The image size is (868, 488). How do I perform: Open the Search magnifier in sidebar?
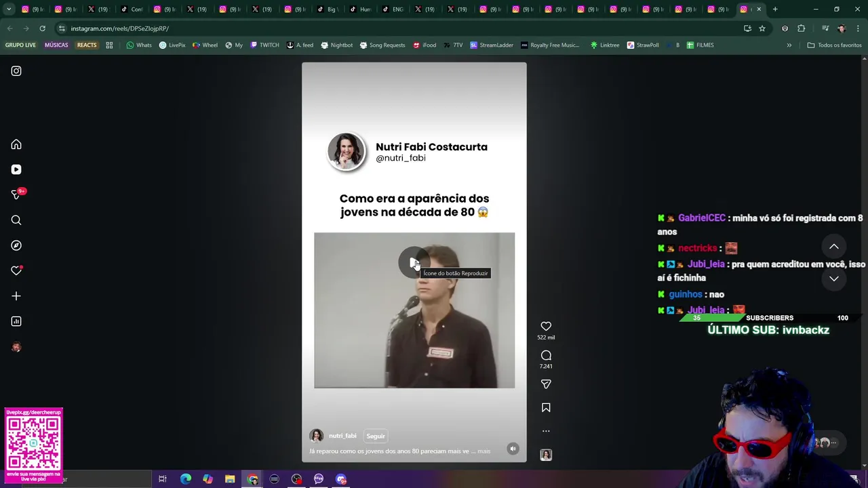[x=16, y=220]
